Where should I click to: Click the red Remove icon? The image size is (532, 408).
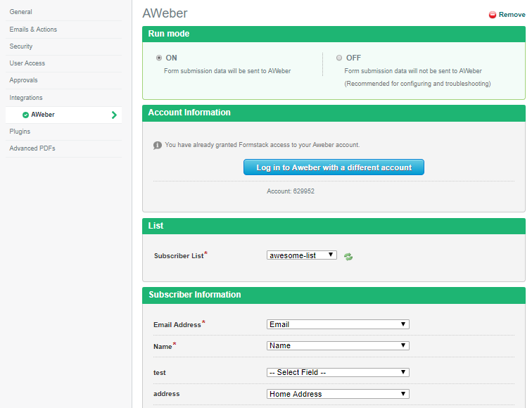click(x=493, y=15)
